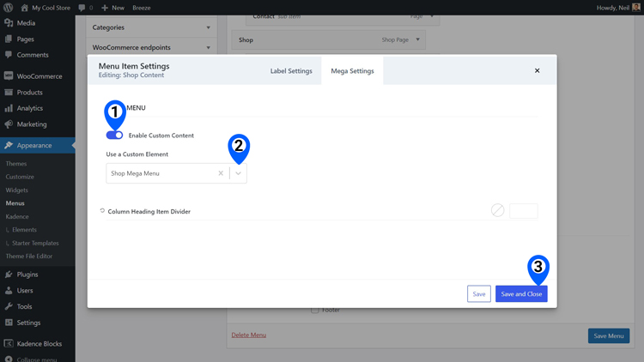Click the Delete Menu link
644x362 pixels.
coord(248,335)
